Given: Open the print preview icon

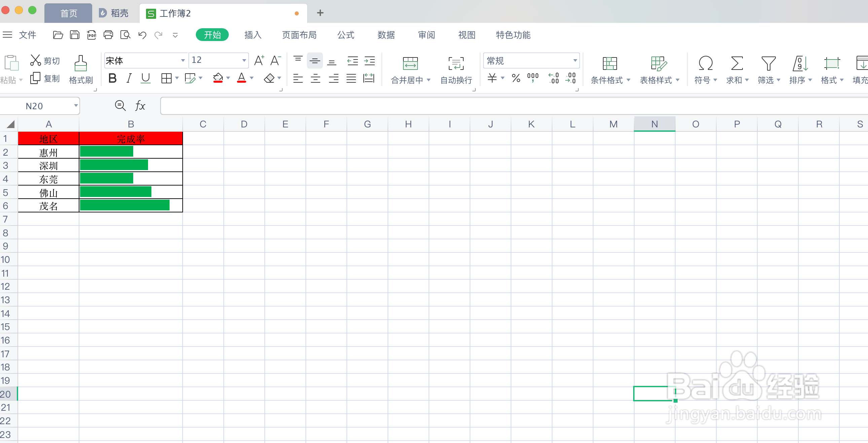Looking at the screenshot, I should click(x=125, y=35).
